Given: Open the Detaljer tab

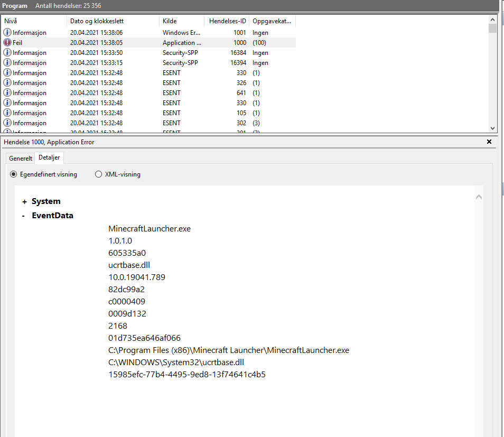Looking at the screenshot, I should coord(50,158).
